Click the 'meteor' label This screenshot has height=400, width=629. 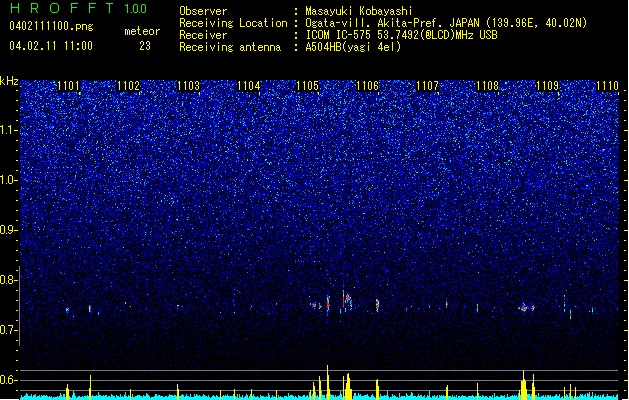coord(142,31)
